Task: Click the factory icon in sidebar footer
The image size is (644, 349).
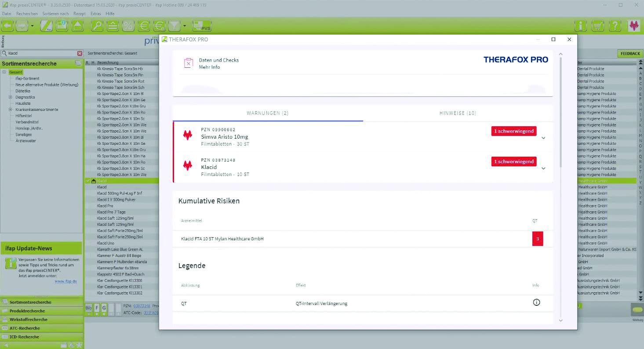Action: pyautogui.click(x=64, y=345)
